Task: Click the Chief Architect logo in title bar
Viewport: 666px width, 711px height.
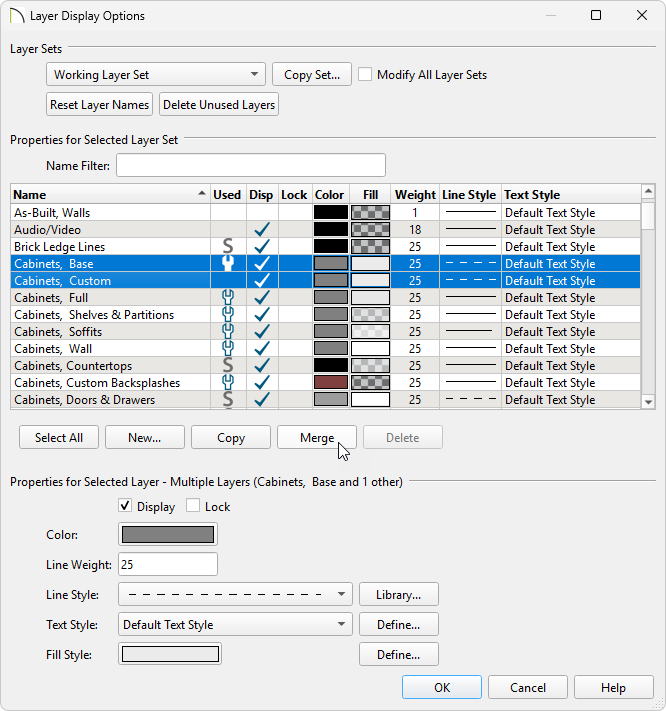Action: click(x=17, y=16)
